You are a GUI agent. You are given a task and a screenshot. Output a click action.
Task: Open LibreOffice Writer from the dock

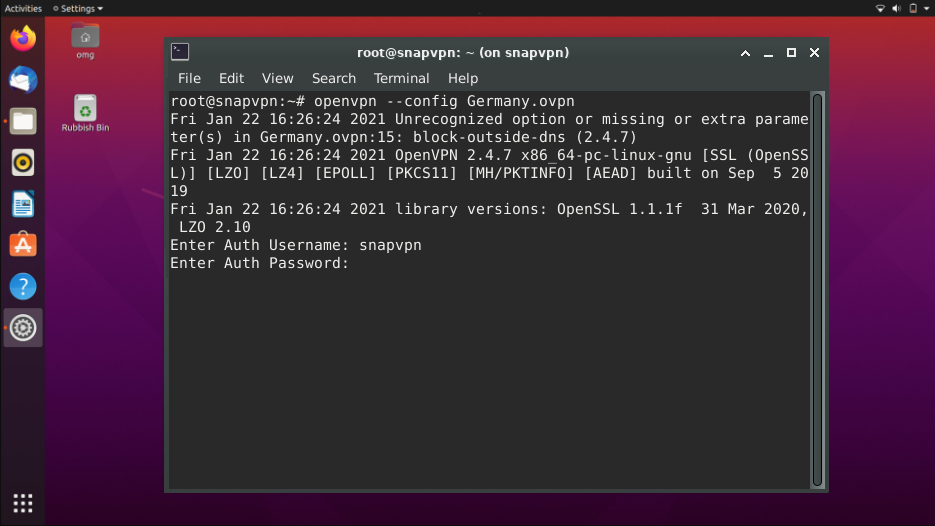(x=23, y=204)
